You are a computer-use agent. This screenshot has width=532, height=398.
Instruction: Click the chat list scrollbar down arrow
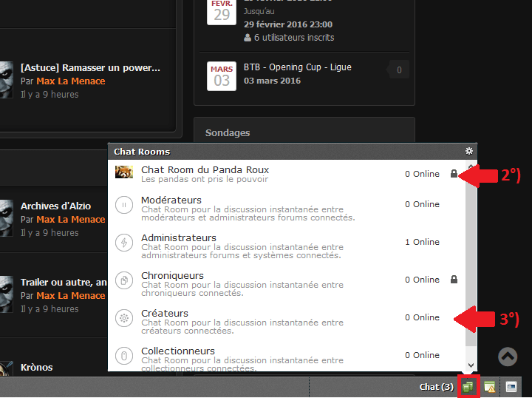[x=471, y=365]
